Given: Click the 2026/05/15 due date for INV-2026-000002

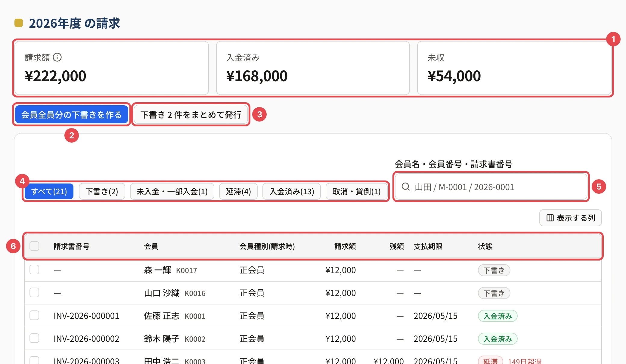Looking at the screenshot, I should click(x=435, y=339).
